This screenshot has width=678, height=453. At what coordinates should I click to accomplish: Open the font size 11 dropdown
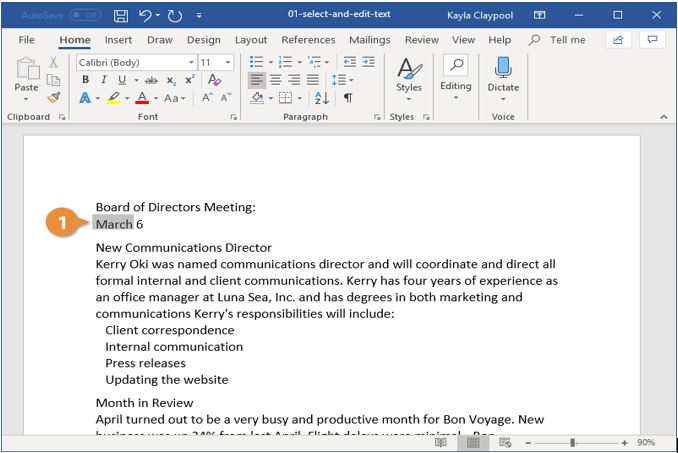pos(227,63)
